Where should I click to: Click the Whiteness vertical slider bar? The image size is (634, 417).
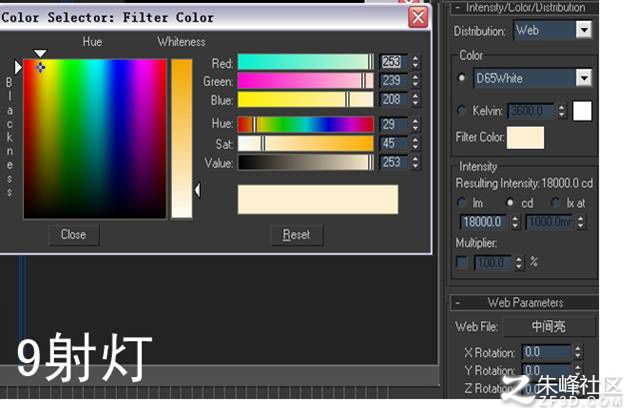point(182,139)
